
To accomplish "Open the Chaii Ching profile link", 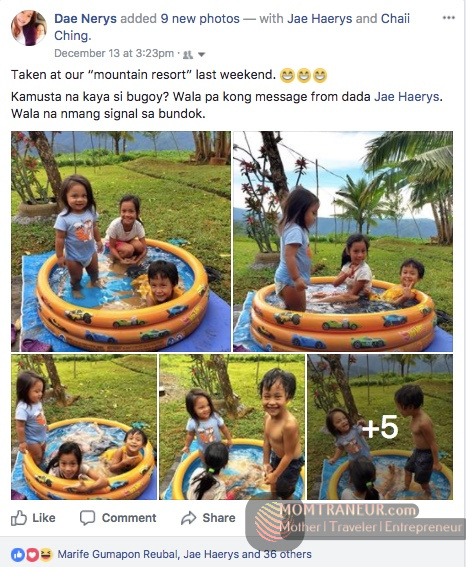I will tap(232, 27).
